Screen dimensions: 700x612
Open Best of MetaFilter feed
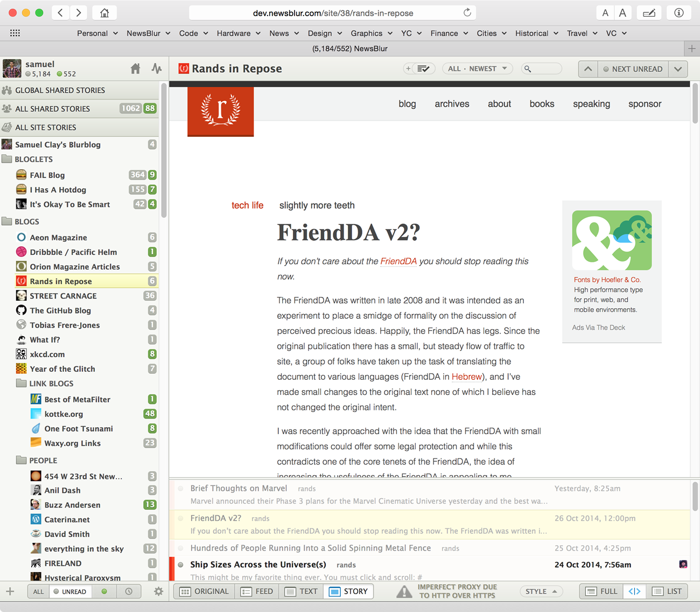click(x=94, y=399)
